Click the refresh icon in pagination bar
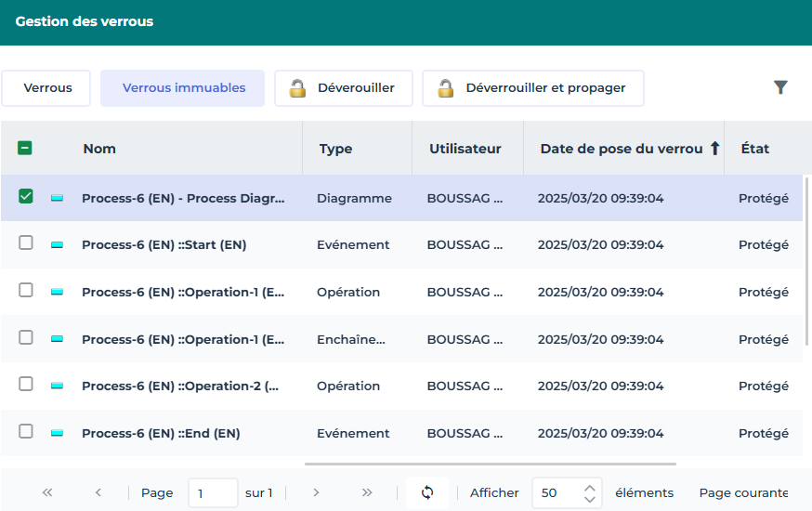Viewport: 812px width, 511px height. [x=427, y=492]
